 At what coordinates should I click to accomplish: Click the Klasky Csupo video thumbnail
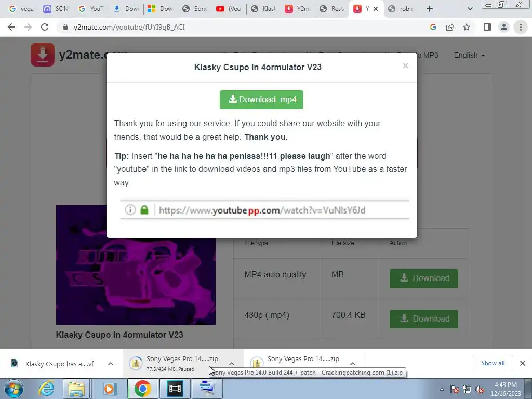pyautogui.click(x=136, y=264)
